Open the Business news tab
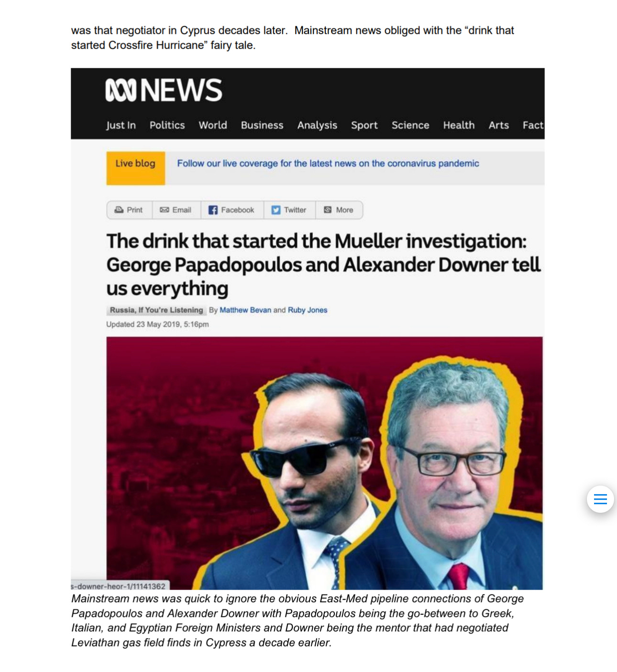This screenshot has height=672, width=617. tap(262, 125)
